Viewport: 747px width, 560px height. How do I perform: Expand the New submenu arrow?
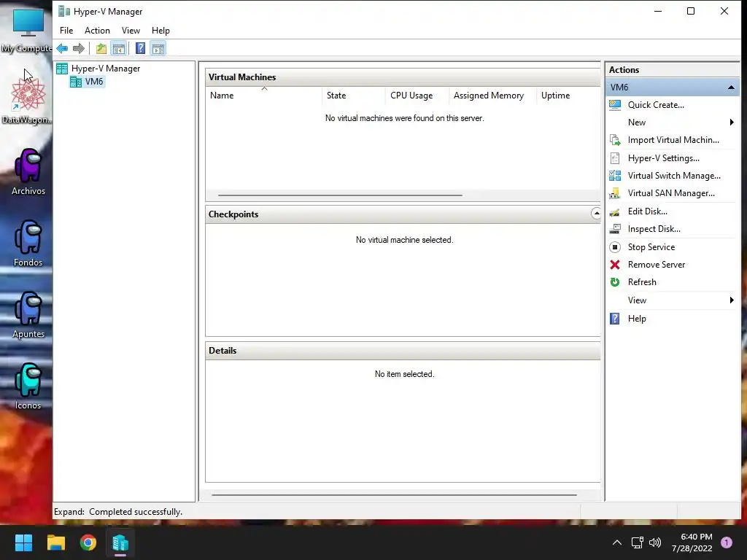(x=732, y=122)
